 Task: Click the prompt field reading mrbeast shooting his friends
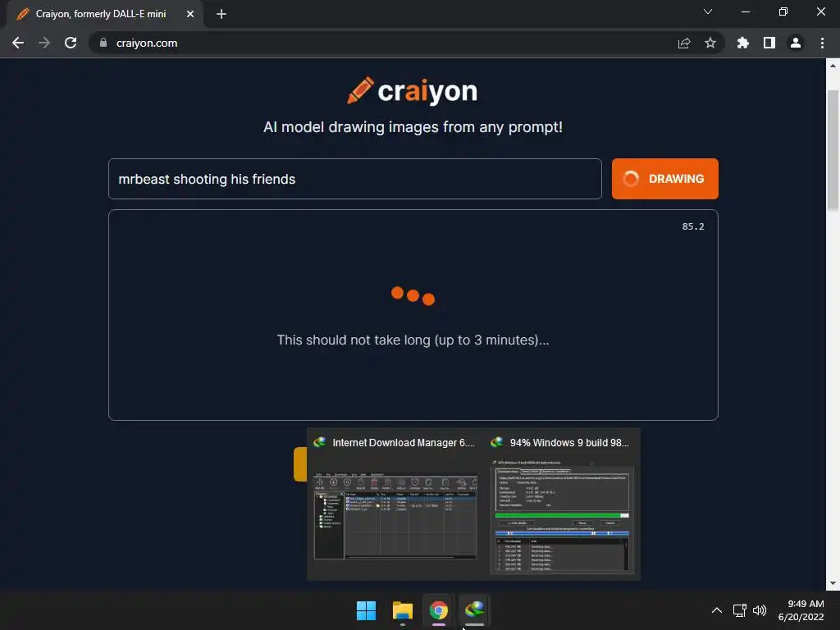click(354, 179)
